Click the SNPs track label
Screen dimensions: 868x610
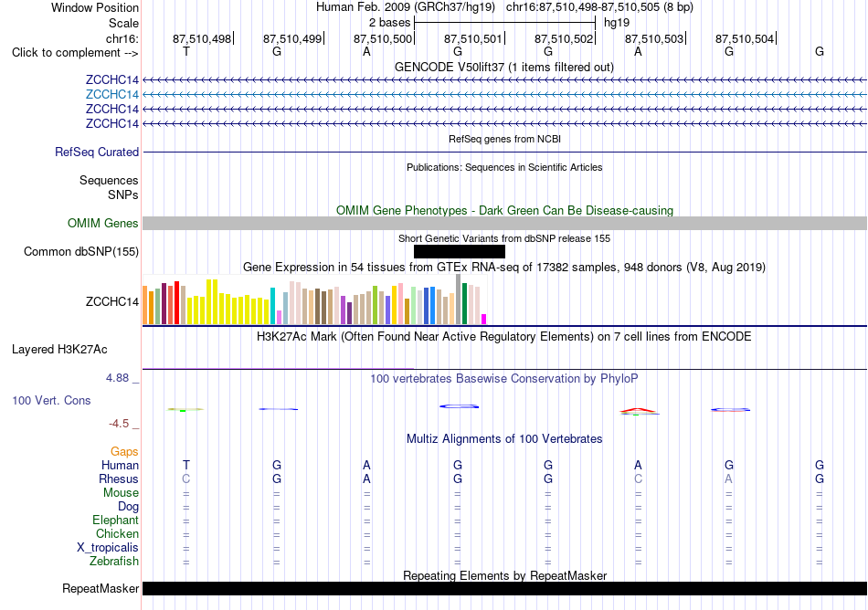point(123,195)
